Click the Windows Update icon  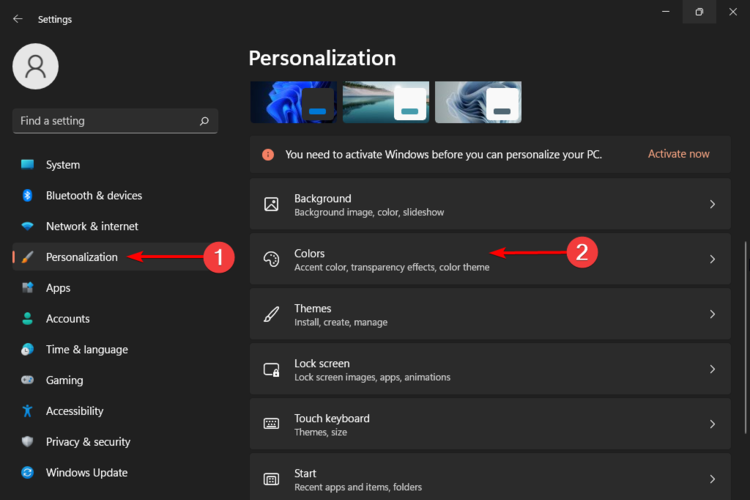click(x=27, y=473)
